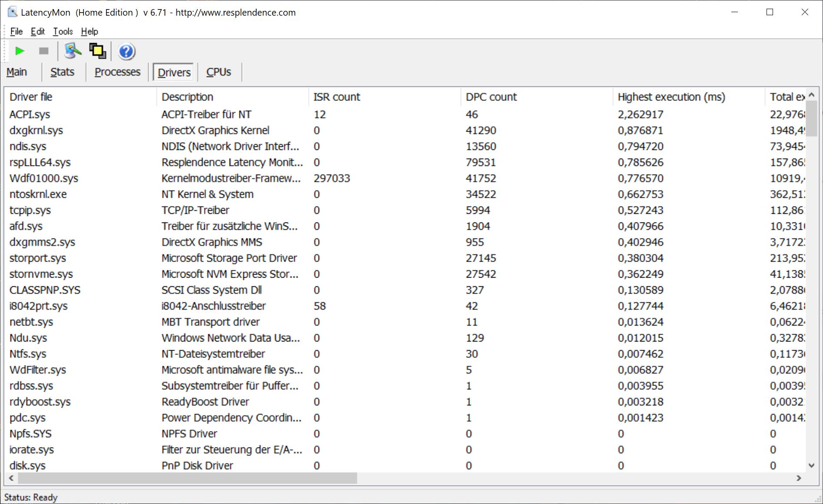Select the storport.sys driver row
Viewport: 823px width, 504px height.
405,258
